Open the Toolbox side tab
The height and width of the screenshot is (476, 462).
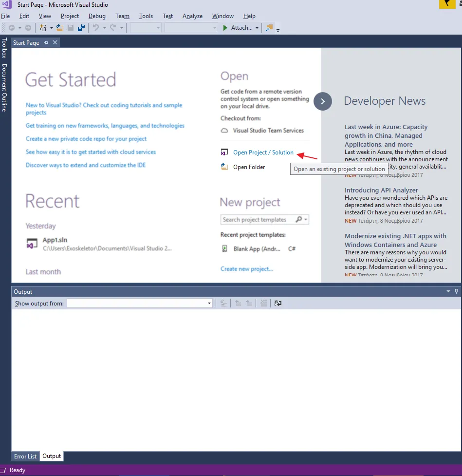tap(4, 48)
